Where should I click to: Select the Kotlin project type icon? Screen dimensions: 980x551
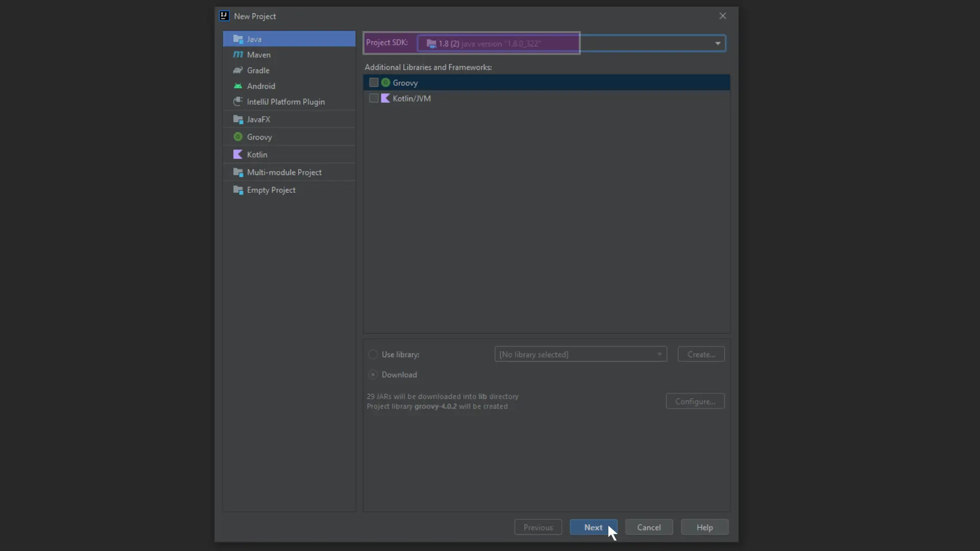pyautogui.click(x=238, y=154)
